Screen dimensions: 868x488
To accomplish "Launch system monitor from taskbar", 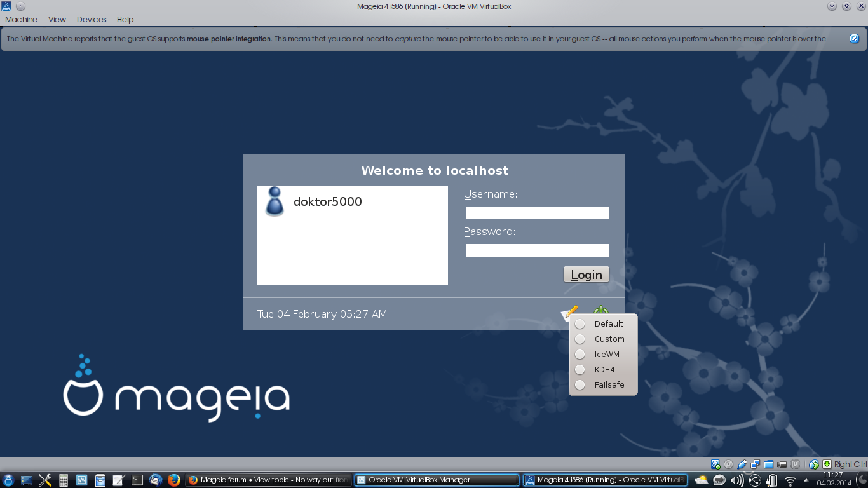I will click(x=82, y=480).
